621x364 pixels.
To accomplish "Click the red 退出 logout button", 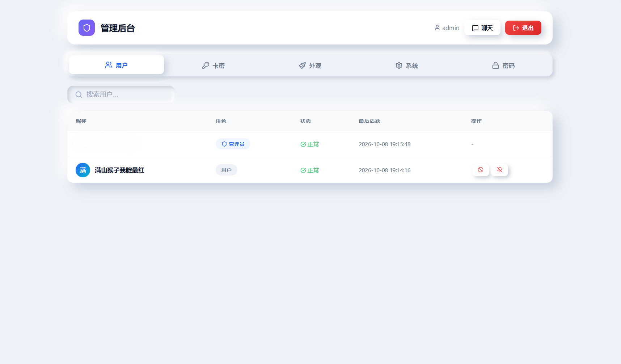I will 523,28.
